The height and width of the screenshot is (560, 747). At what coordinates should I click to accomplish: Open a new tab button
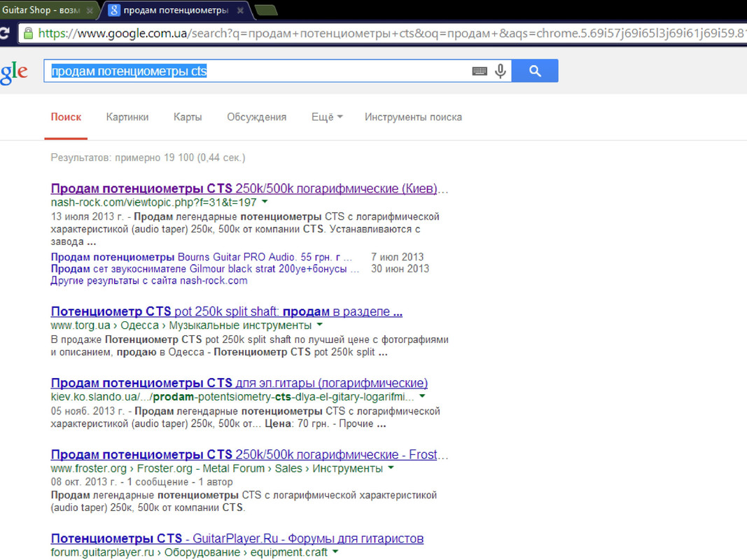(x=266, y=10)
